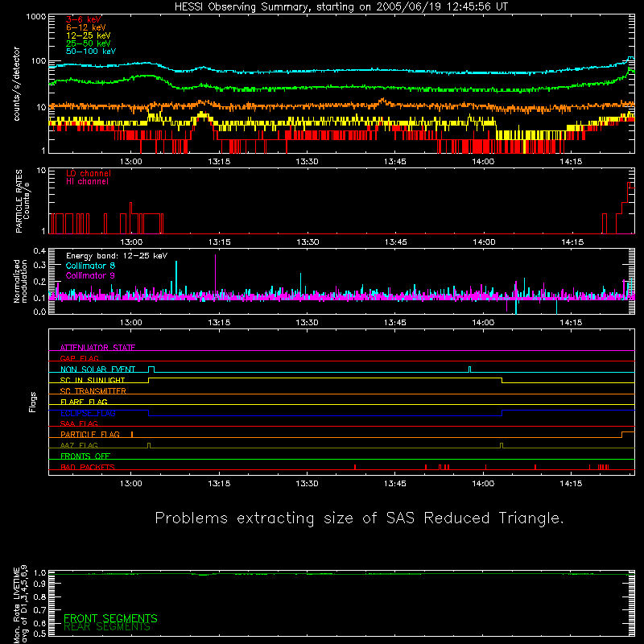This screenshot has width=644, height=644.
Task: Click the SAA FLAG label
Action: [x=79, y=423]
